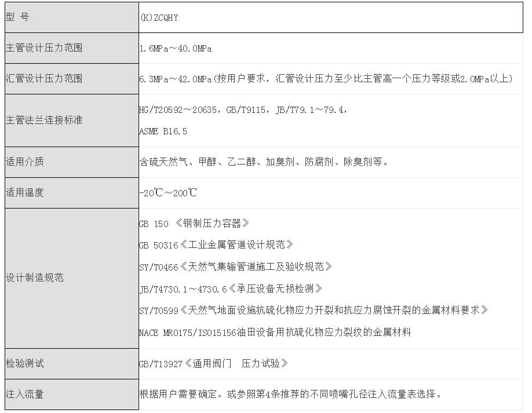Click the JB/T4730.1～4730.6 承压设备无损检测 line
Viewport: 532px width, 413px height.
click(x=231, y=288)
